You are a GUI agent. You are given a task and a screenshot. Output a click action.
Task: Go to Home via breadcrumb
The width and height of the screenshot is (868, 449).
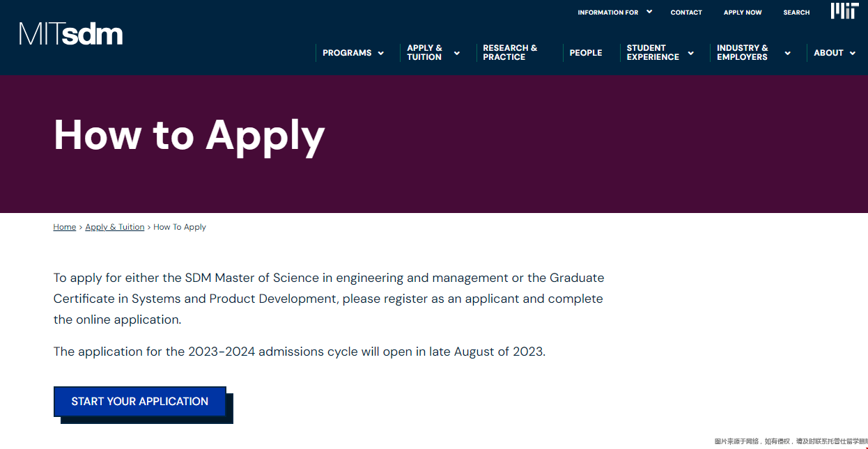65,227
